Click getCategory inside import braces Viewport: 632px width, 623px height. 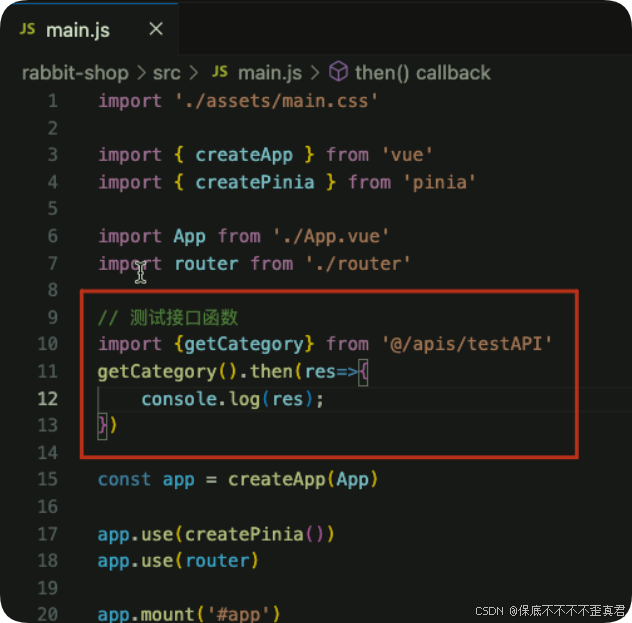pyautogui.click(x=244, y=344)
